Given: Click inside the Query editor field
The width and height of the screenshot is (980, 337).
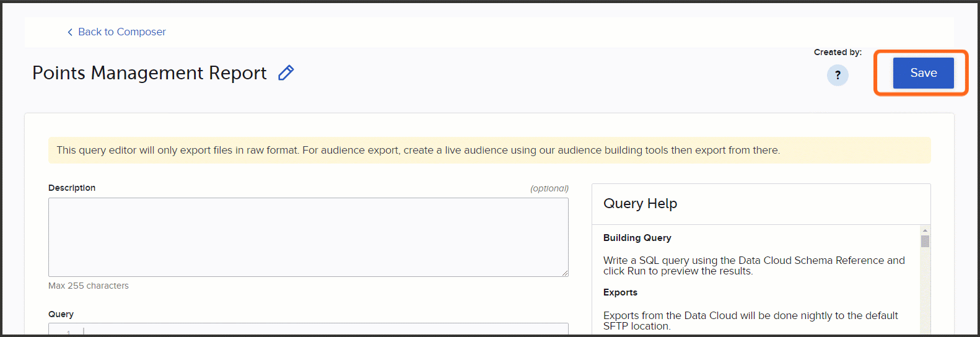Looking at the screenshot, I should click(x=308, y=328).
